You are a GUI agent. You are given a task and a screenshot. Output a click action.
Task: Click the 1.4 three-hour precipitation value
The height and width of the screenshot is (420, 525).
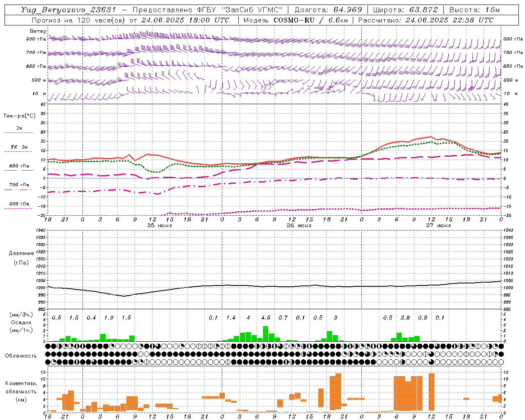(x=231, y=317)
